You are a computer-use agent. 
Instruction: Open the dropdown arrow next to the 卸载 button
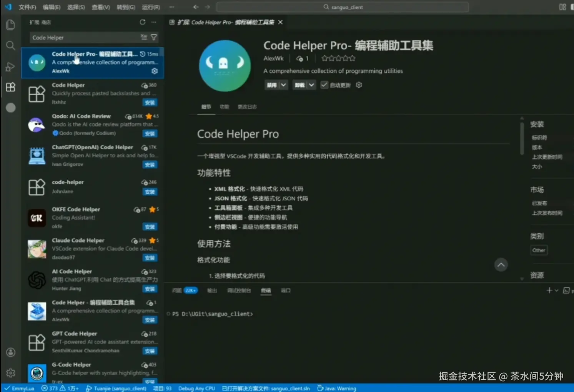311,85
